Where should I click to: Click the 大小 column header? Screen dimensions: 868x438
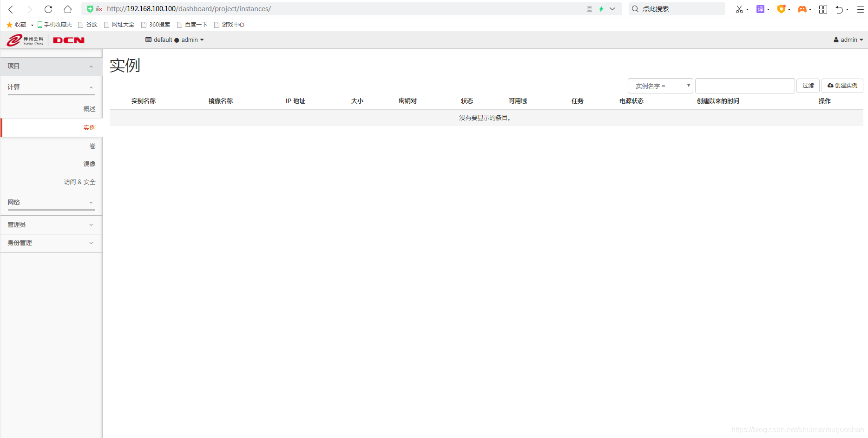click(x=357, y=101)
